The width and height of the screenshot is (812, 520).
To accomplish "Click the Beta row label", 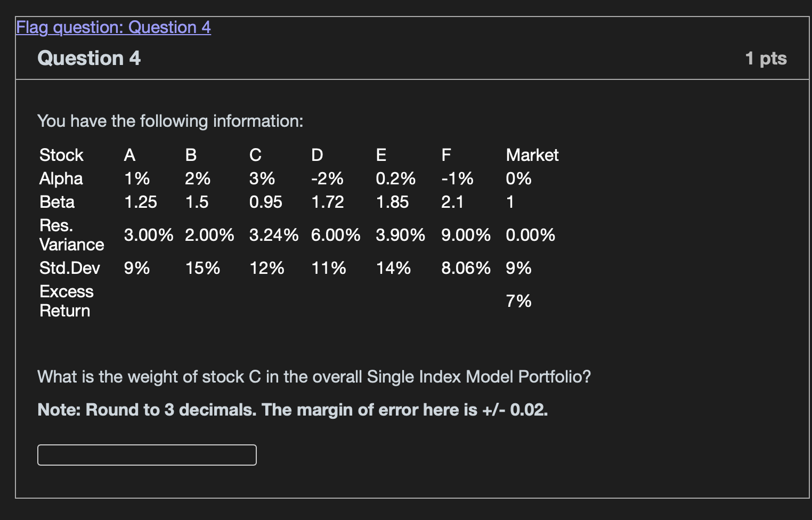I will point(57,202).
